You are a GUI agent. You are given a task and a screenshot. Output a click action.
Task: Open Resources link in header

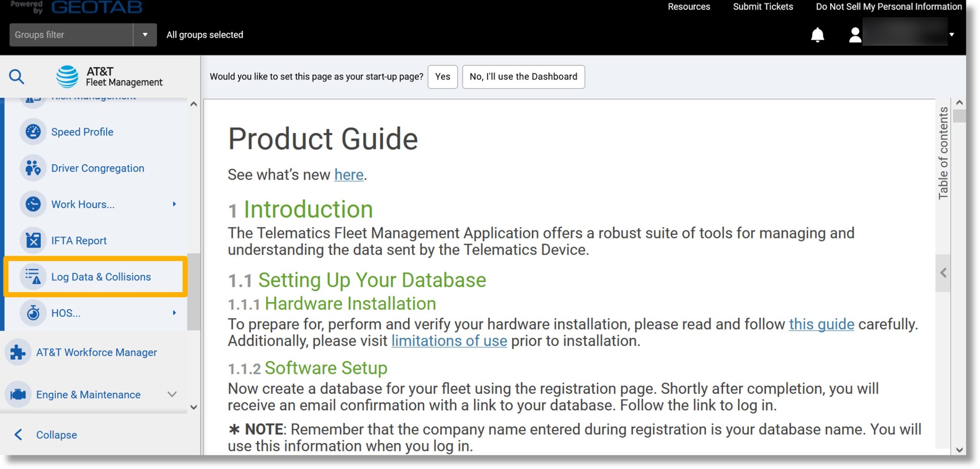[689, 7]
